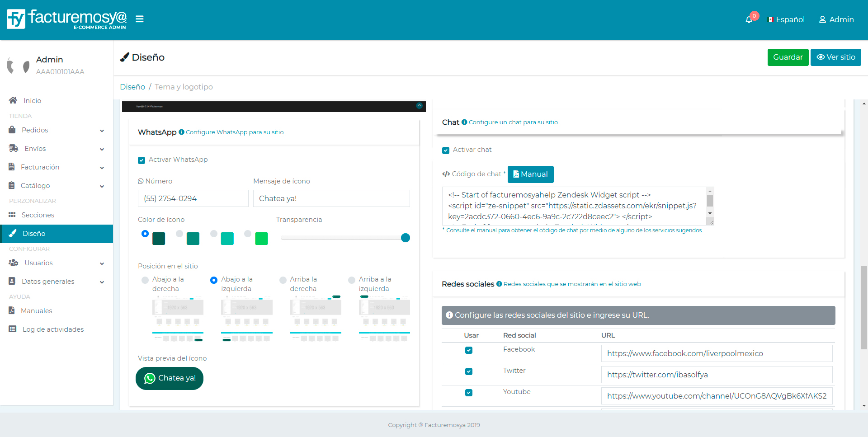Open notifications bell icon
868x437 pixels.
(749, 19)
